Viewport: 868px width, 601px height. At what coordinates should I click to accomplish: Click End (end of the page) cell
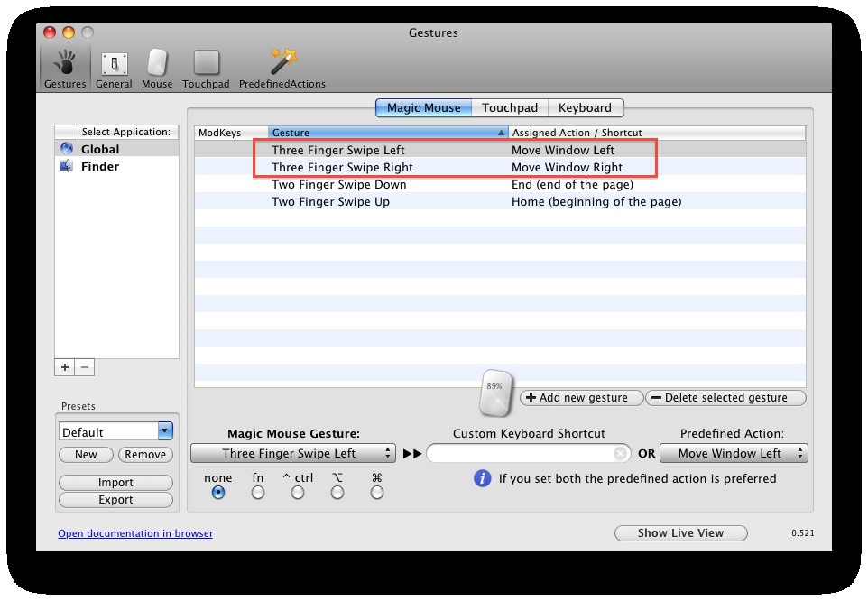click(572, 184)
